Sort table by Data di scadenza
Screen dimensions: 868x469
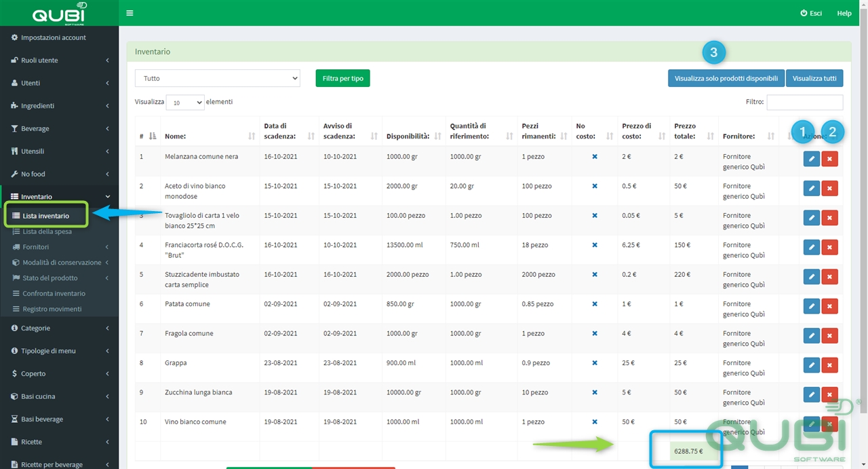(x=311, y=136)
